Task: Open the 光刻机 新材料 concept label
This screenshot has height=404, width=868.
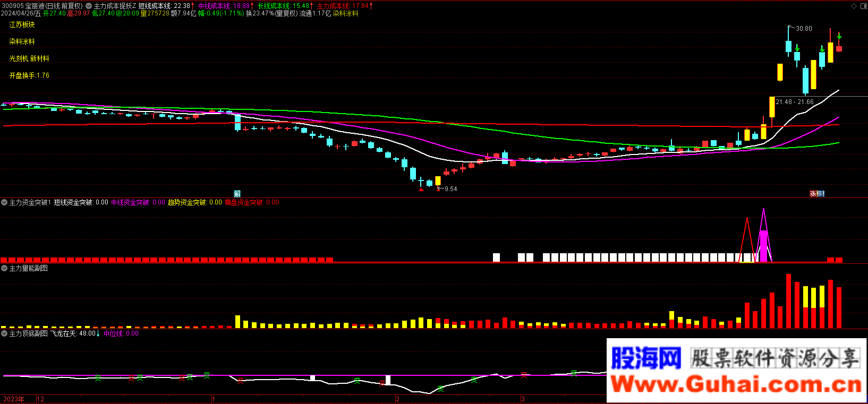Action: click(29, 59)
